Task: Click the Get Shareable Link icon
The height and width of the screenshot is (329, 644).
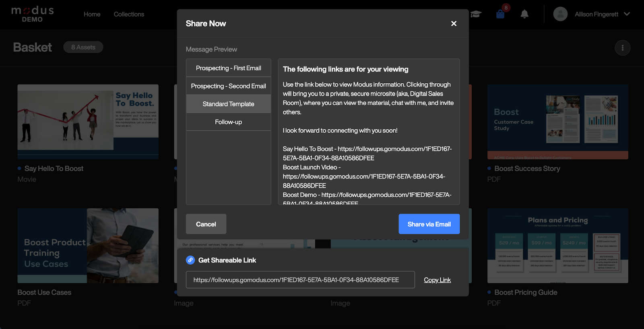Action: point(190,260)
